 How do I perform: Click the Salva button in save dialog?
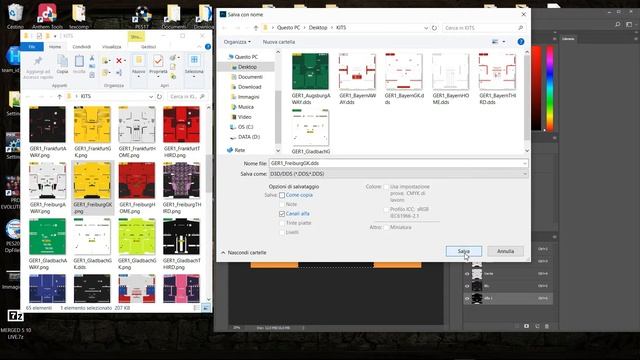[464, 251]
